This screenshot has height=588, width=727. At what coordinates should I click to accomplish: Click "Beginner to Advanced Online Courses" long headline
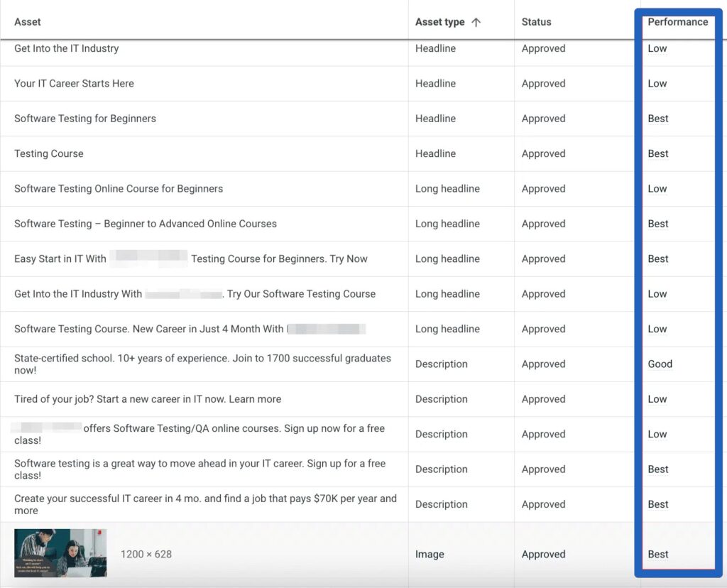[146, 224]
